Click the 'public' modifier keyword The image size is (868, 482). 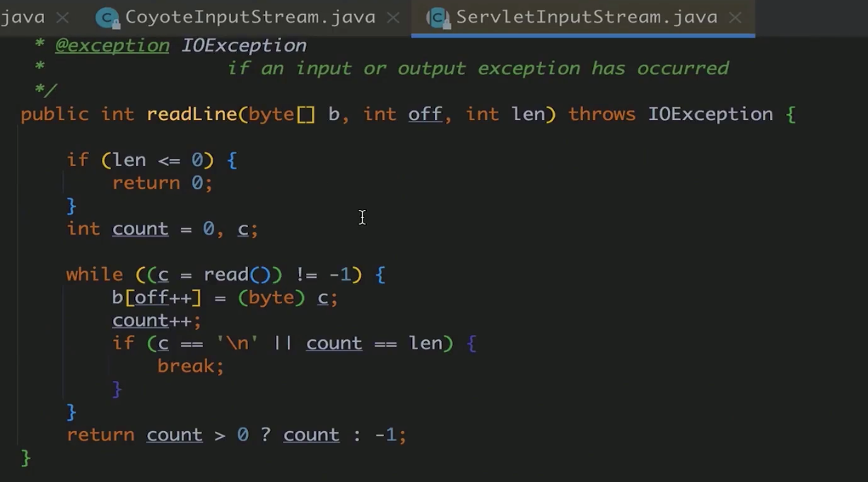54,114
